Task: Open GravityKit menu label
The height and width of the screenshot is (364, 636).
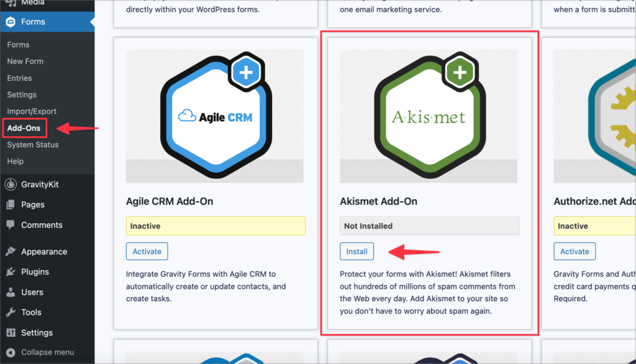Action: pos(40,184)
